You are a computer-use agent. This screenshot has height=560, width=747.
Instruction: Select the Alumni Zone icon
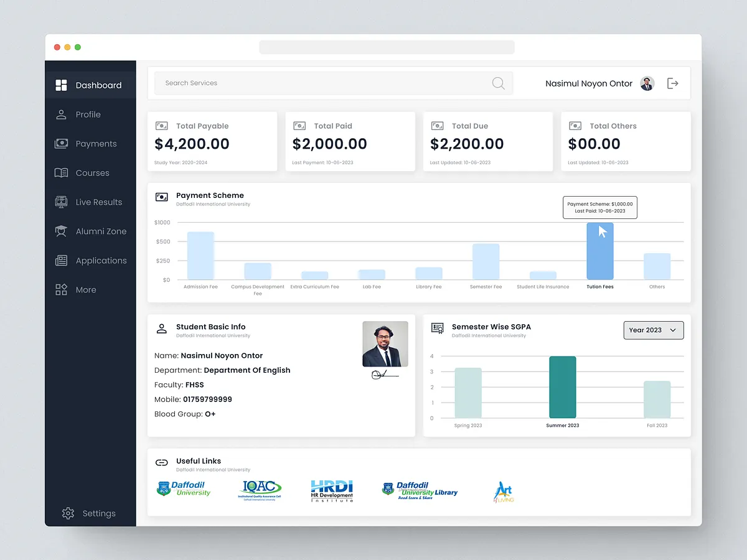click(60, 231)
